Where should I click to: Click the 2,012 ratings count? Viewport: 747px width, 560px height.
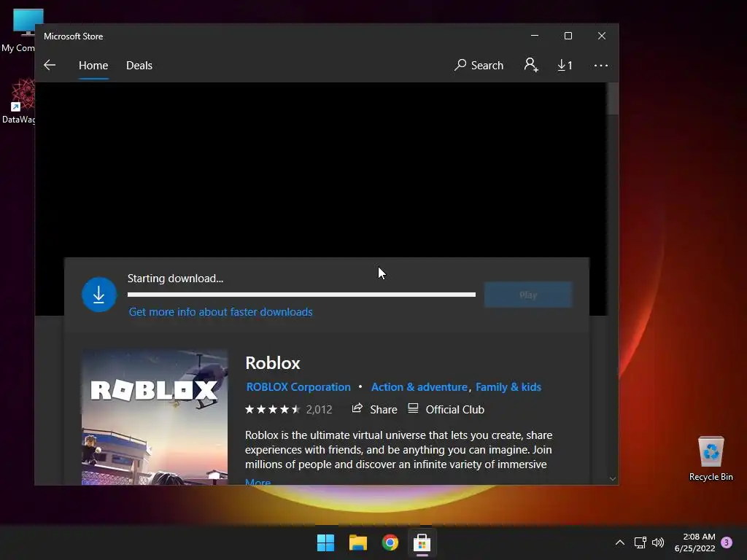pos(320,410)
